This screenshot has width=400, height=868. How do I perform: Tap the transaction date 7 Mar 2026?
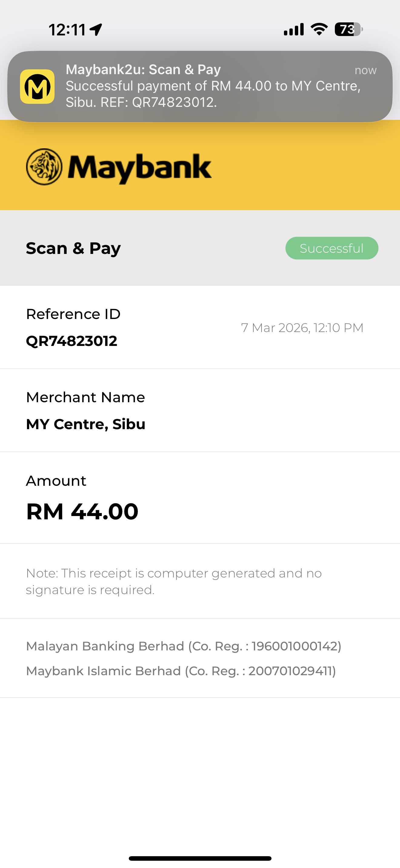point(302,328)
